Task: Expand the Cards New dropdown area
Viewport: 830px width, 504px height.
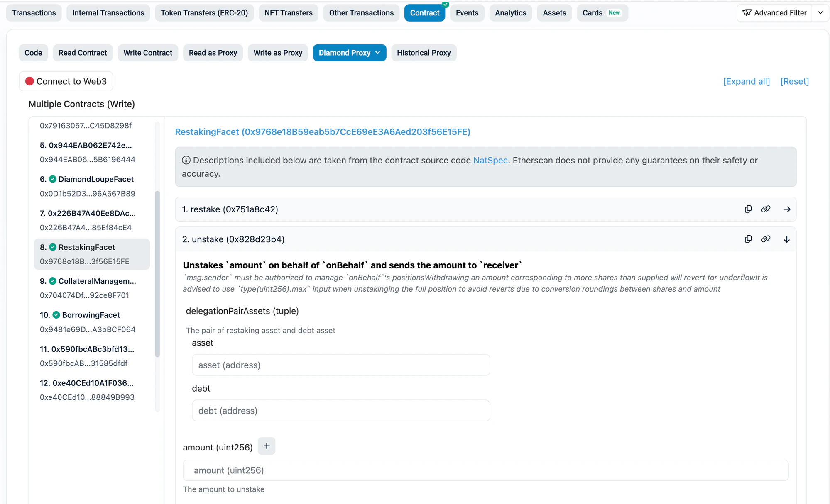Action: coord(602,13)
